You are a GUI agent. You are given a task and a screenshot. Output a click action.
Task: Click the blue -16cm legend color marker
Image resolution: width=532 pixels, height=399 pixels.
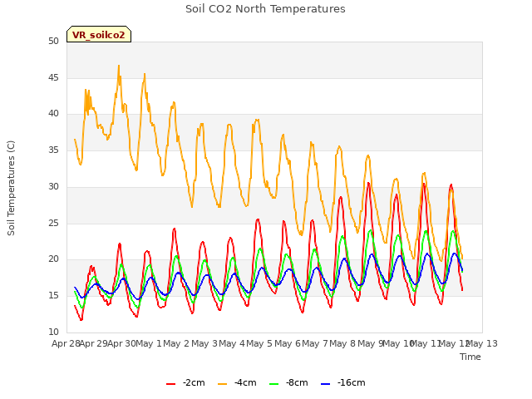[x=325, y=384]
